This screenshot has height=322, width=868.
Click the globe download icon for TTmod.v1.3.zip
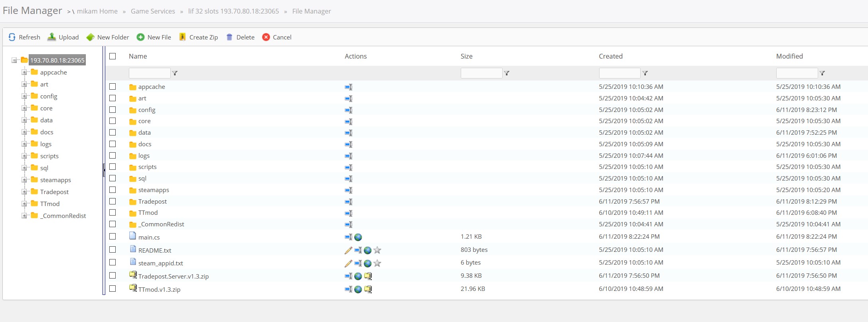(358, 289)
